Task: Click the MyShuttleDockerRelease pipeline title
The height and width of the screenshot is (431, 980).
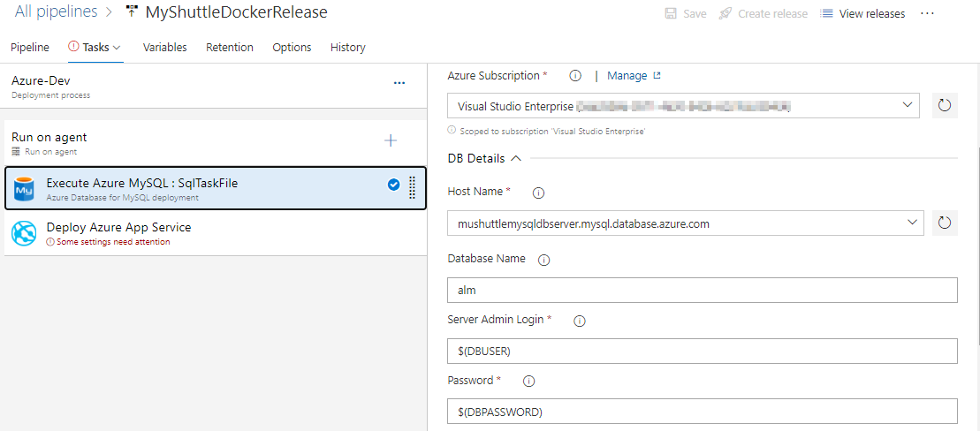Action: point(236,11)
